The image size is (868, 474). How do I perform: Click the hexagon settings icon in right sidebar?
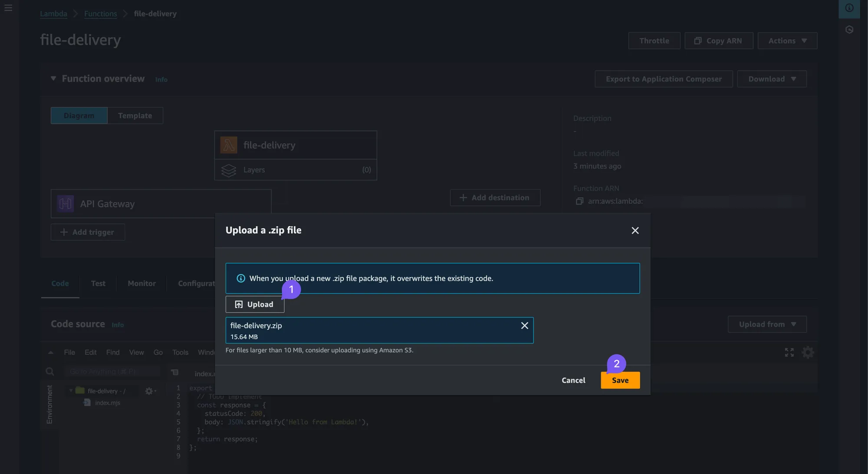[x=849, y=29]
